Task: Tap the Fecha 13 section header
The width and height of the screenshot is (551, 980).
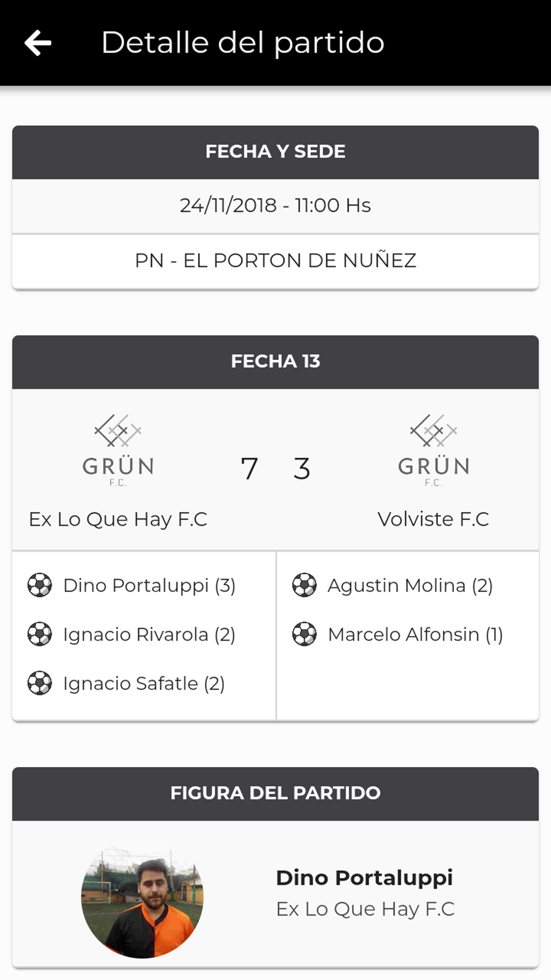Action: pyautogui.click(x=275, y=362)
